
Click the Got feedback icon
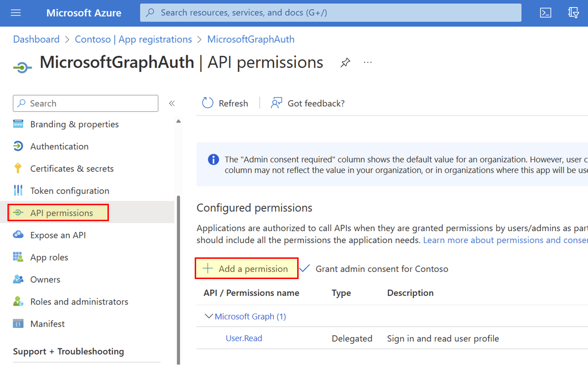click(x=276, y=103)
